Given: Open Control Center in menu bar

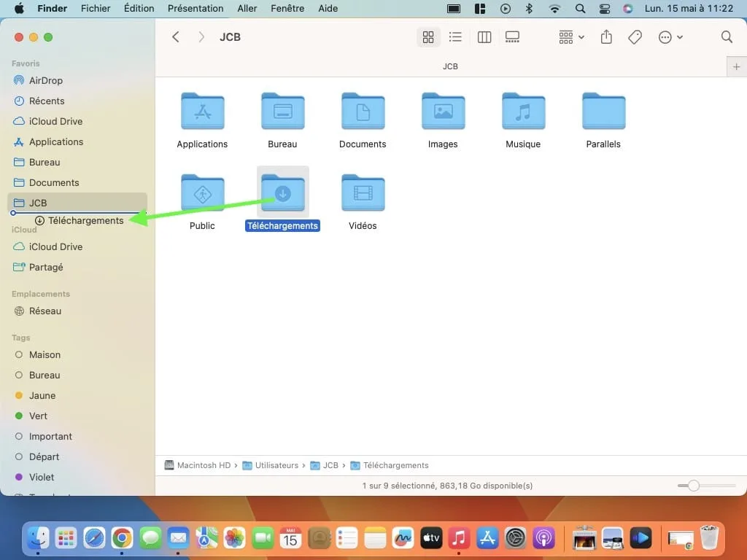Looking at the screenshot, I should [604, 9].
